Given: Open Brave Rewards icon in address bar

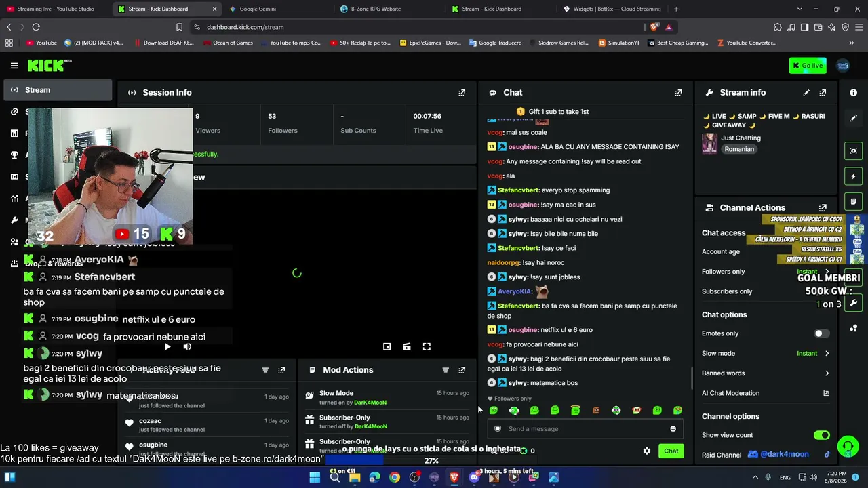Looking at the screenshot, I should tap(669, 27).
